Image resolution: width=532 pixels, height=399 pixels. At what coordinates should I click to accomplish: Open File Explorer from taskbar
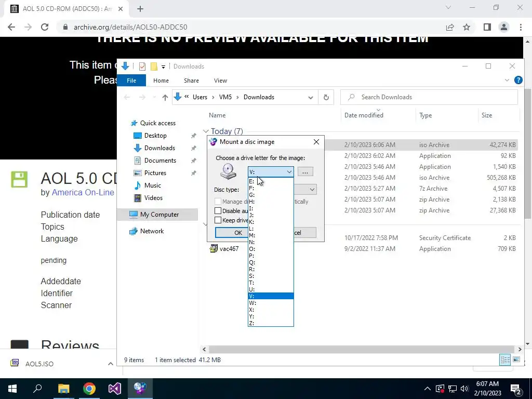(63, 389)
